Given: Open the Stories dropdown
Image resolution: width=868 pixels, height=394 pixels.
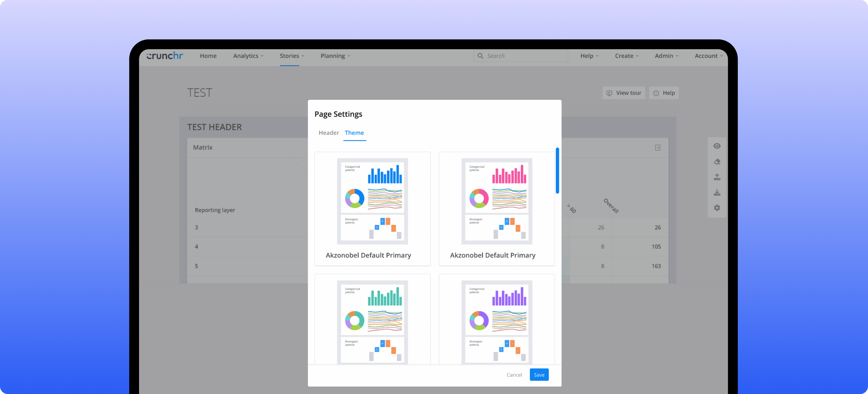Looking at the screenshot, I should tap(292, 56).
